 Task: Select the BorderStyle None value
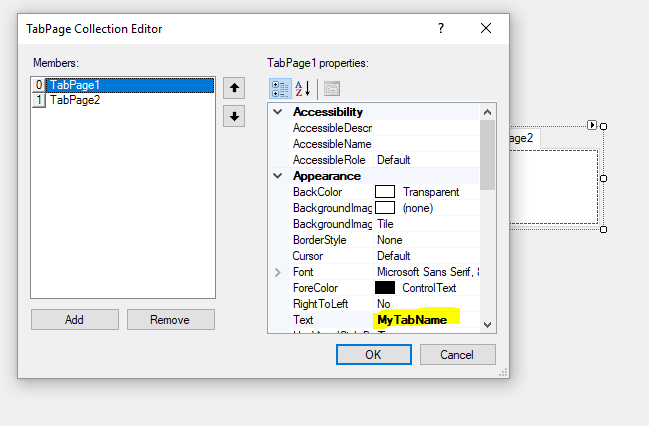(x=389, y=240)
